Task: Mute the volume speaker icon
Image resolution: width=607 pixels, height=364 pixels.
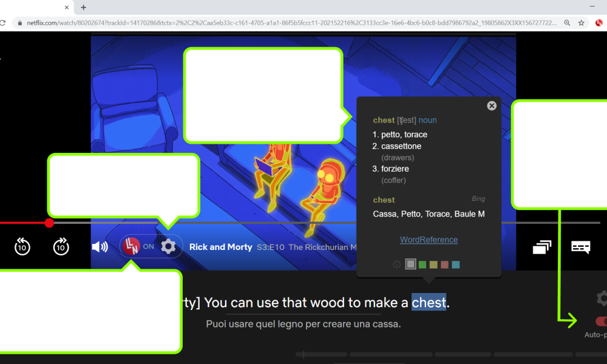Action: [100, 247]
